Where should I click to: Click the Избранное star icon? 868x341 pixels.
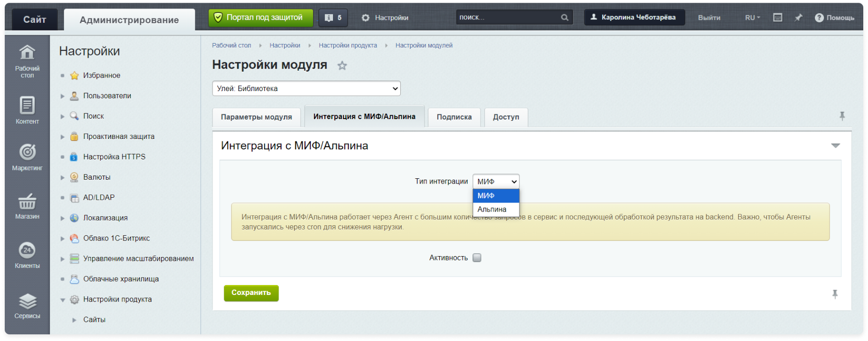(x=74, y=75)
